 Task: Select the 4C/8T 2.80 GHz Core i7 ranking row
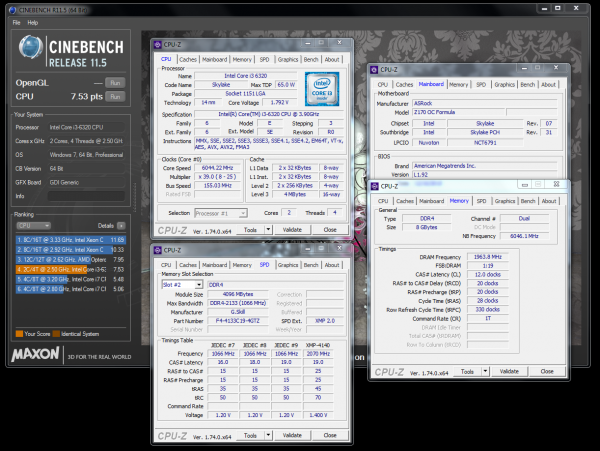pyautogui.click(x=71, y=290)
